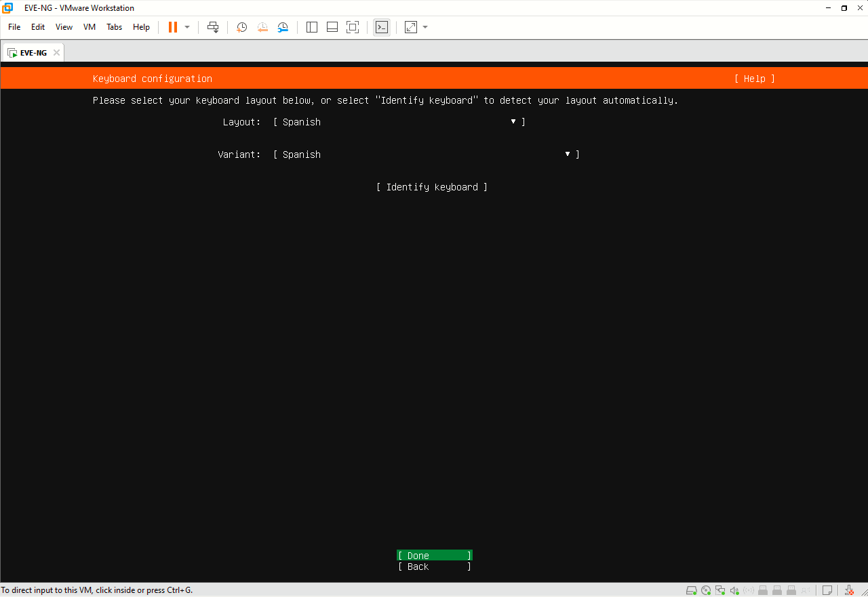Click the Done button

point(435,556)
